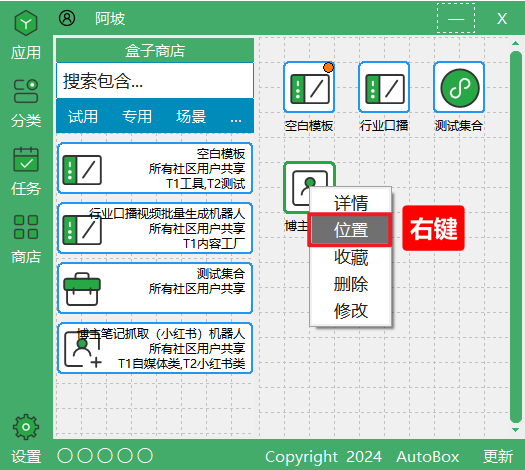This screenshot has height=470, width=525.
Task: Switch to the 专用 filter tab
Action: pos(137,116)
